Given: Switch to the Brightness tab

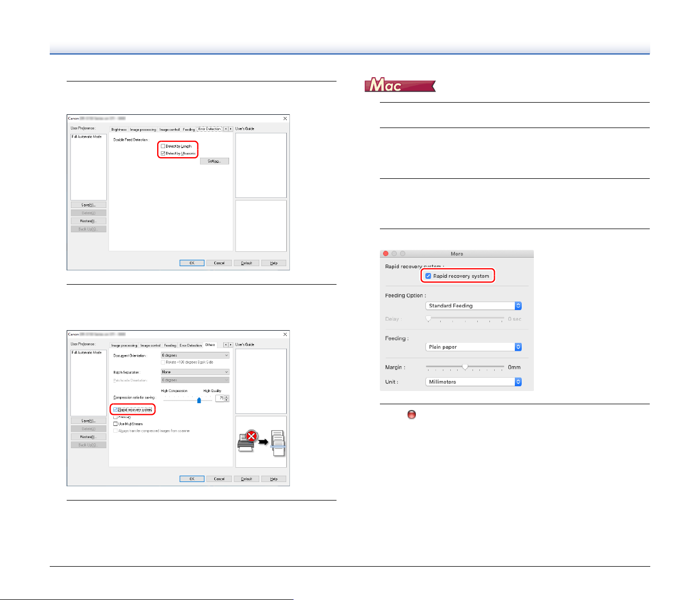Looking at the screenshot, I should pos(119,130).
